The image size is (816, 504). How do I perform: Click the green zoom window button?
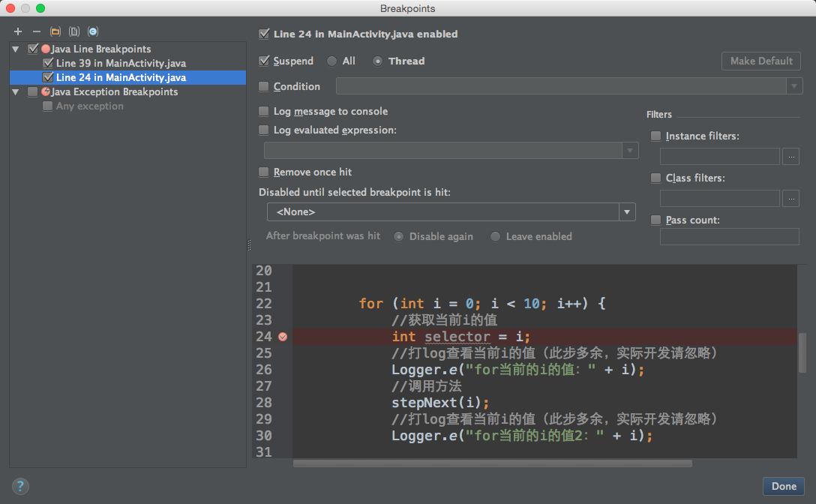pyautogui.click(x=40, y=8)
